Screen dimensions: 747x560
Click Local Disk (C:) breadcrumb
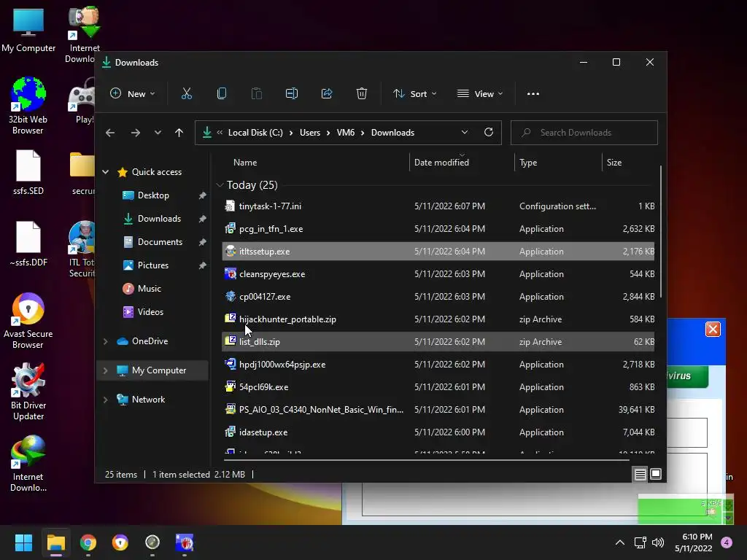click(x=255, y=133)
